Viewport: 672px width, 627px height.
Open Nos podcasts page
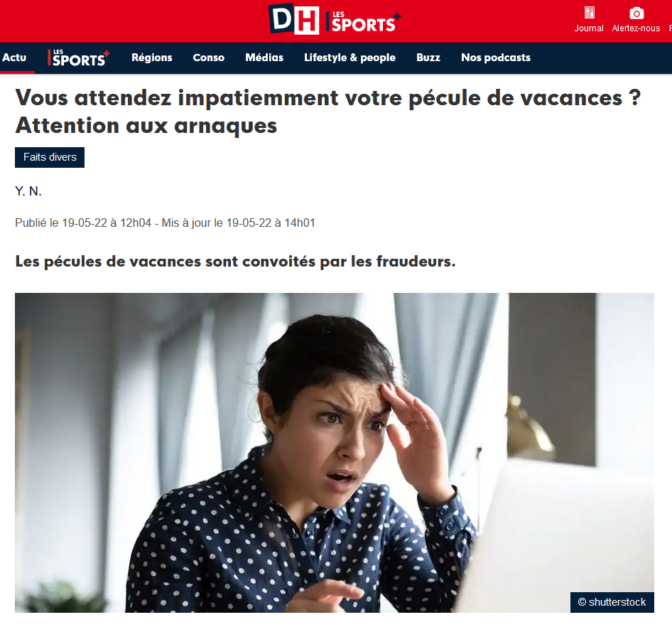click(496, 58)
